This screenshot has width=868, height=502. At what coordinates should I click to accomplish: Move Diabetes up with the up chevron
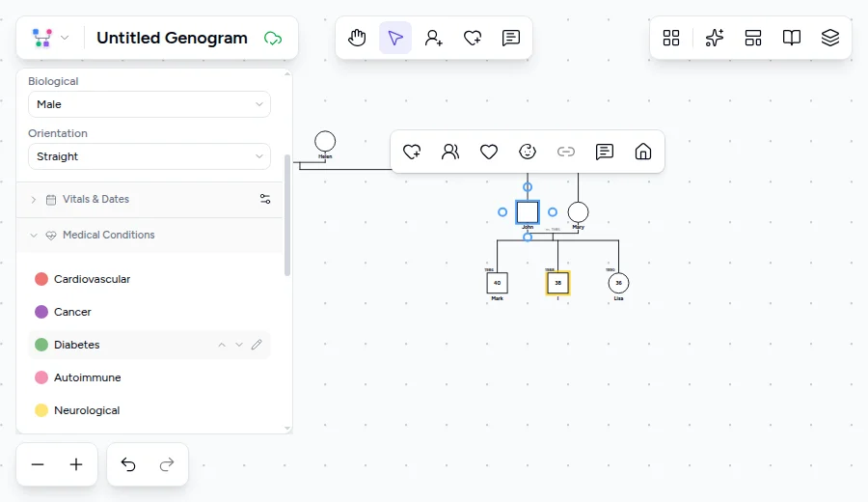222,345
